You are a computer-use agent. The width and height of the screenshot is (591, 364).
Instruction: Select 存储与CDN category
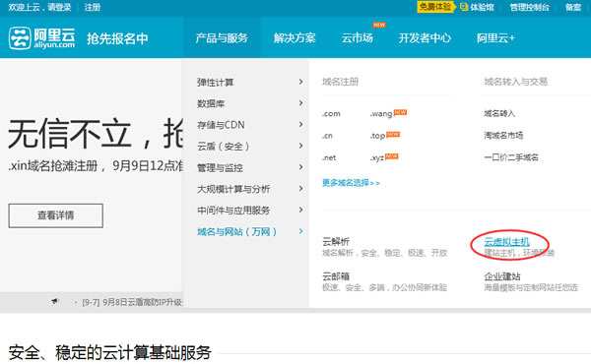221,125
